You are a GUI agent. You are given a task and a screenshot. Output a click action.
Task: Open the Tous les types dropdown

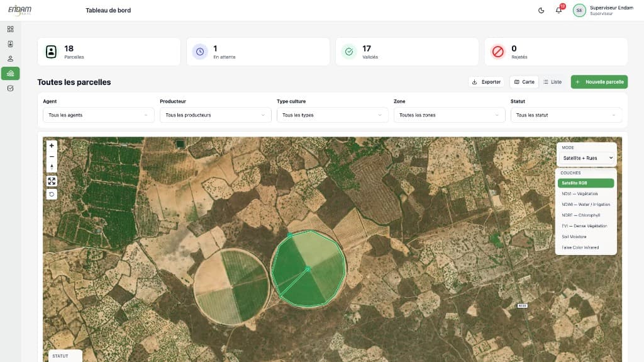point(332,115)
